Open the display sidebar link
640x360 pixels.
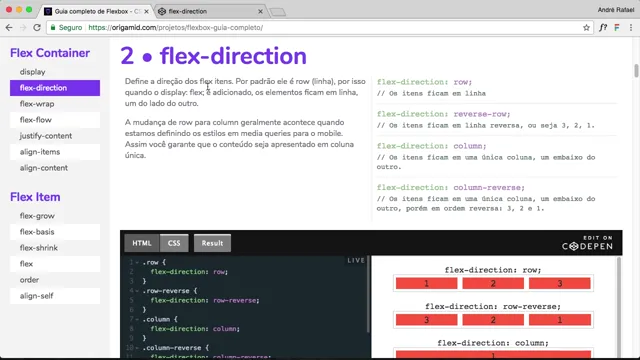pos(55,72)
